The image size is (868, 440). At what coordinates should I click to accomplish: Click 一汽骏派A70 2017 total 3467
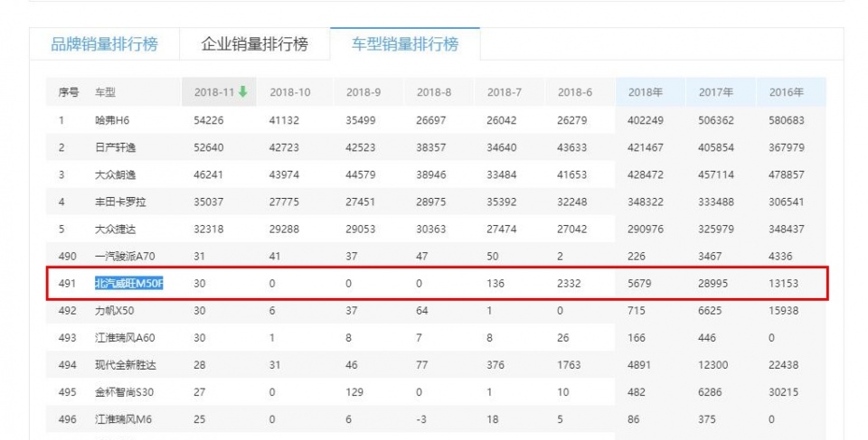click(710, 257)
